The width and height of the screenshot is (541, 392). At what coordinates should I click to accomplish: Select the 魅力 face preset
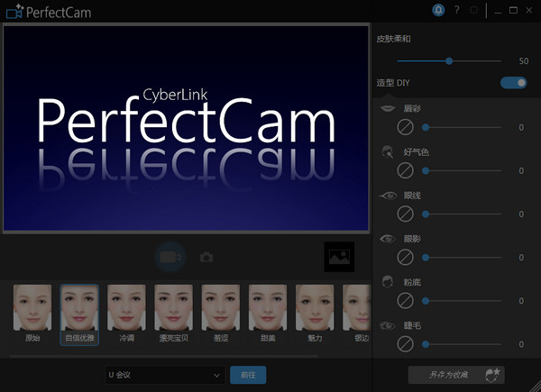point(315,314)
